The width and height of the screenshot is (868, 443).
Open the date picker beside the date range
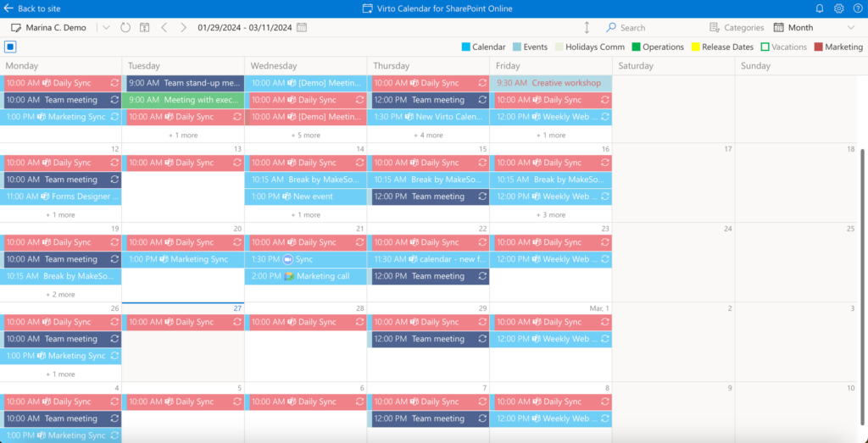click(x=302, y=28)
